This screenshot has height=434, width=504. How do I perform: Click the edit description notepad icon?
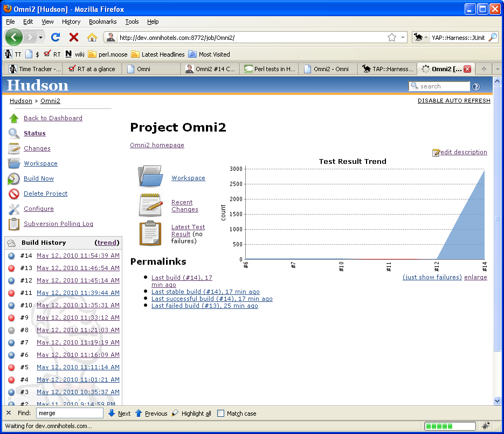436,153
